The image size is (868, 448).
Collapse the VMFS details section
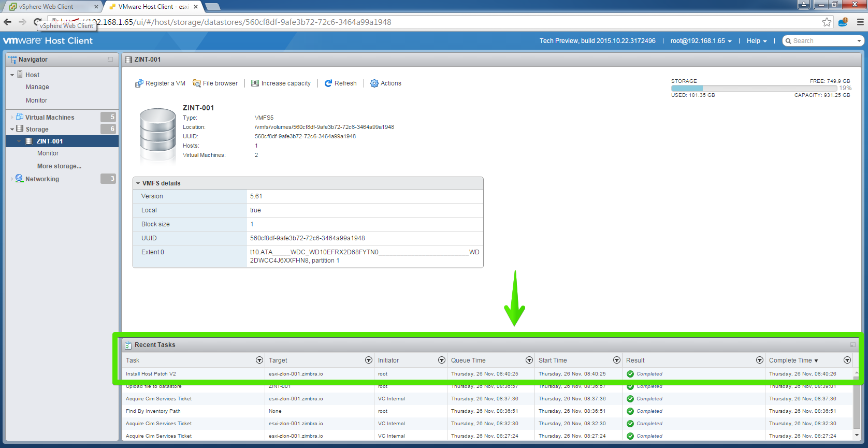pyautogui.click(x=138, y=183)
